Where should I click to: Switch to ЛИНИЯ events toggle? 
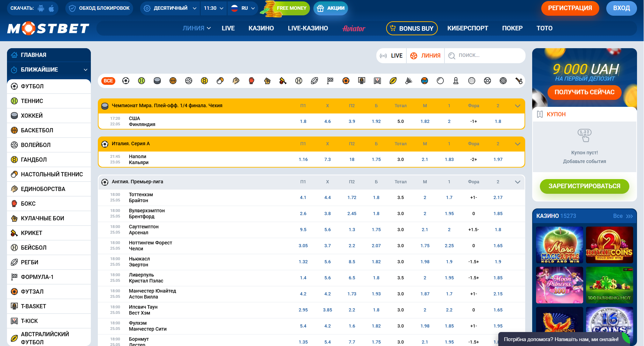425,56
